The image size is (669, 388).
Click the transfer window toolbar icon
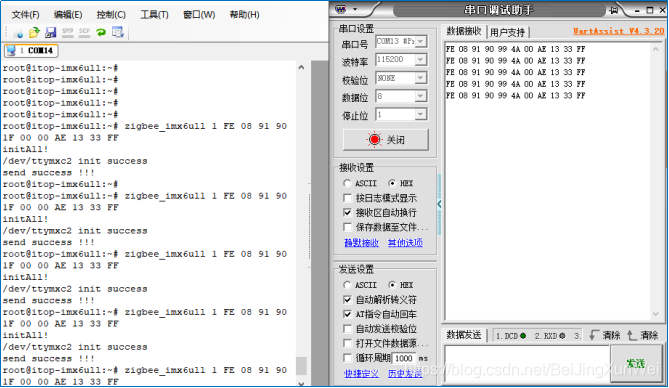tap(118, 32)
